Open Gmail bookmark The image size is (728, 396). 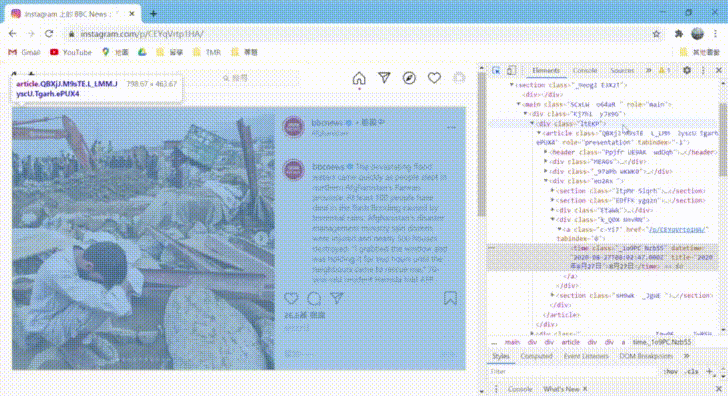pyautogui.click(x=25, y=52)
